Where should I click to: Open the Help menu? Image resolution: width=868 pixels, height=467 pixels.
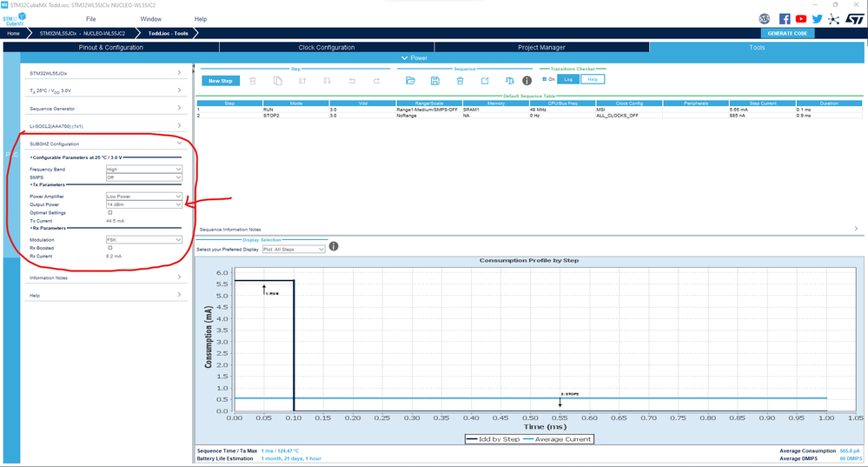point(201,19)
